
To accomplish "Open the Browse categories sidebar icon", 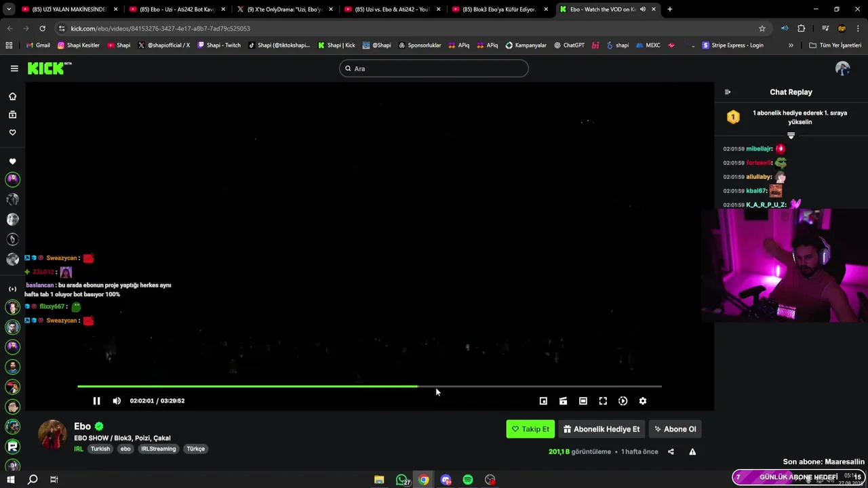I will [x=12, y=115].
